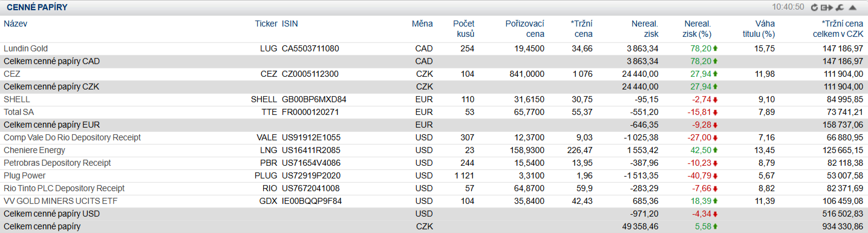Screen dimensions: 868x233
Task: Refresh the Cenné papíry table
Action: pyautogui.click(x=814, y=7)
